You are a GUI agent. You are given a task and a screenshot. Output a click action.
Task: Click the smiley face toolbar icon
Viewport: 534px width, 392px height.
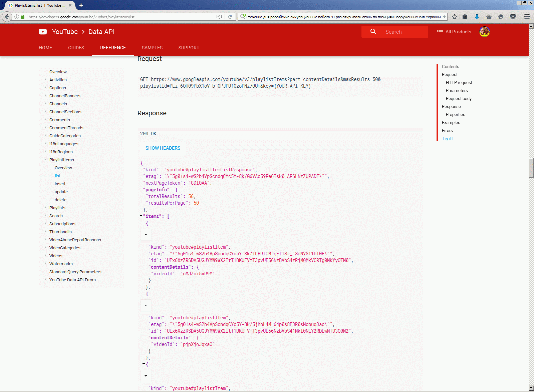(x=501, y=17)
